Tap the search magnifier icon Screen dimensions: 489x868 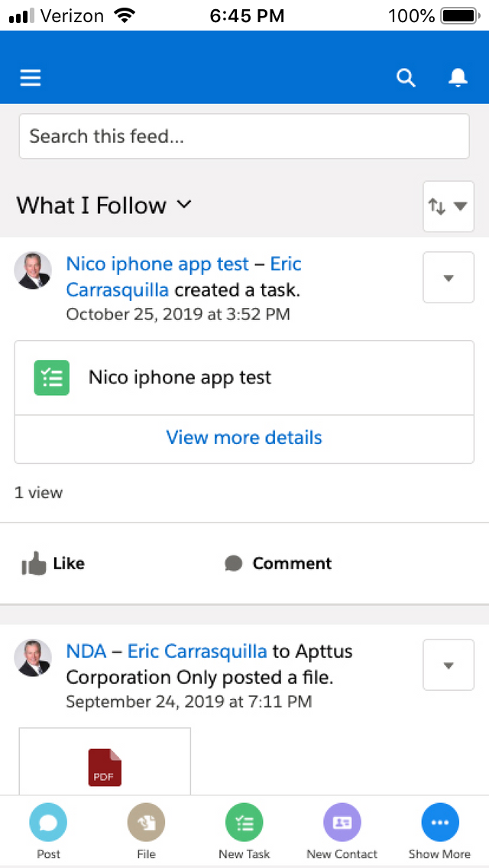pos(406,77)
